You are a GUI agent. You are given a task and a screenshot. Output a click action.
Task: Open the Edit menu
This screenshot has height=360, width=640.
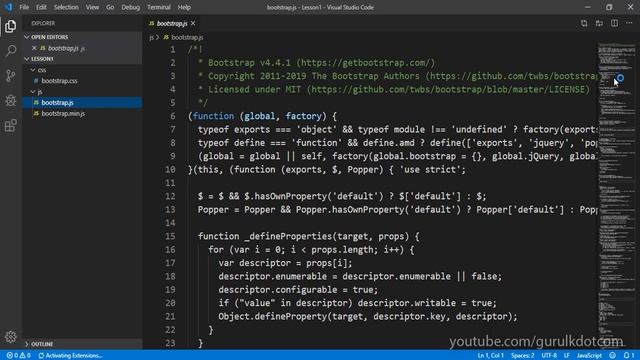(41, 7)
